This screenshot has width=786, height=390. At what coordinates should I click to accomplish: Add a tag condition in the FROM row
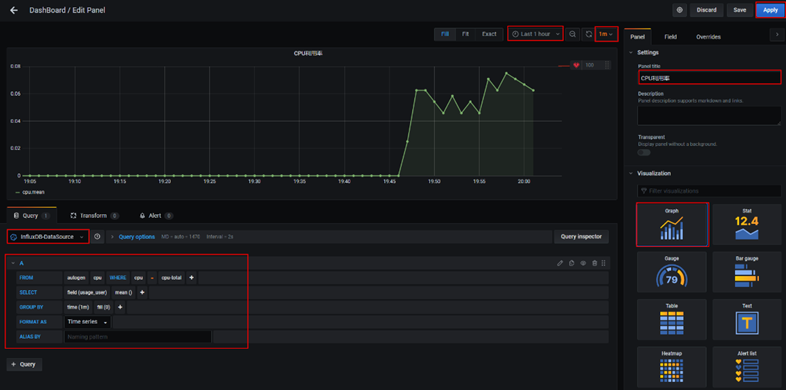click(191, 277)
